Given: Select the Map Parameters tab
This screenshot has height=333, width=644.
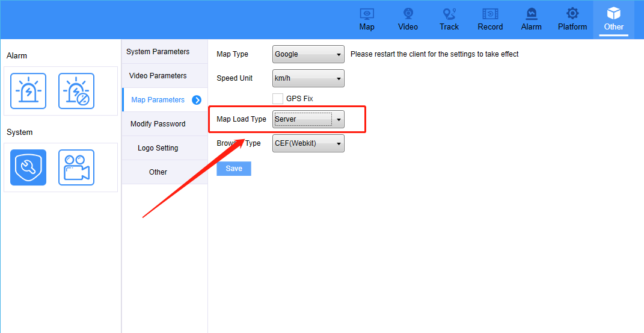Looking at the screenshot, I should (165, 100).
